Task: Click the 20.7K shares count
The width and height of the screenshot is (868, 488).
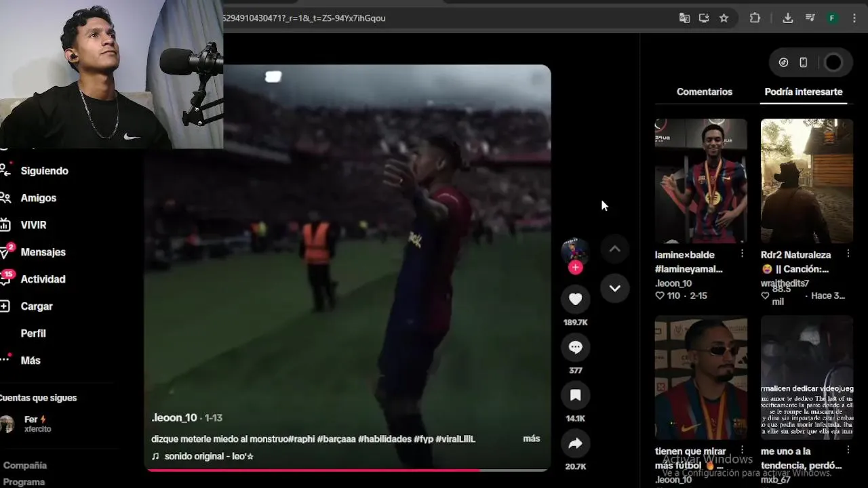Action: click(x=575, y=466)
